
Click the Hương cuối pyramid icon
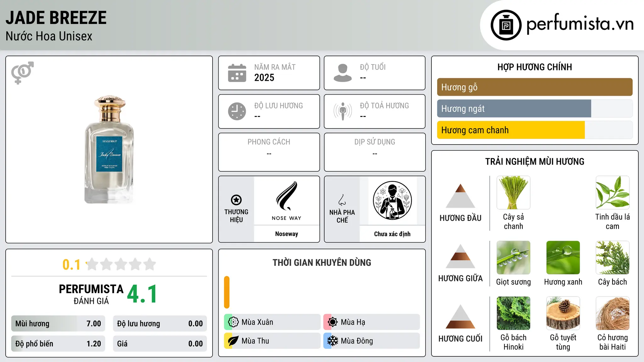point(460,316)
